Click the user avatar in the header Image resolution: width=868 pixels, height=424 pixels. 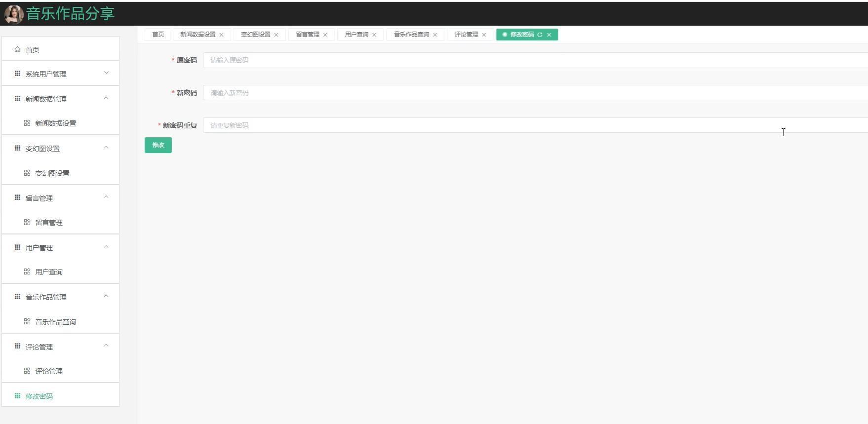[14, 14]
